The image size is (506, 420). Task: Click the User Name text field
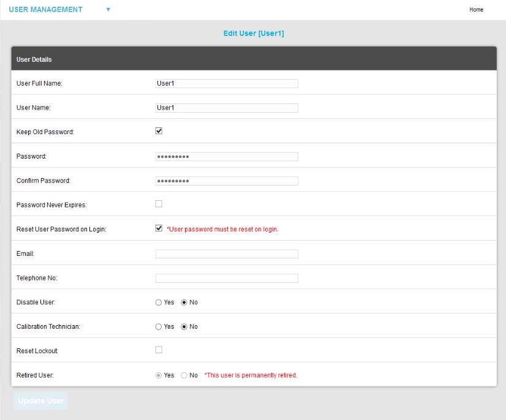[x=227, y=108]
